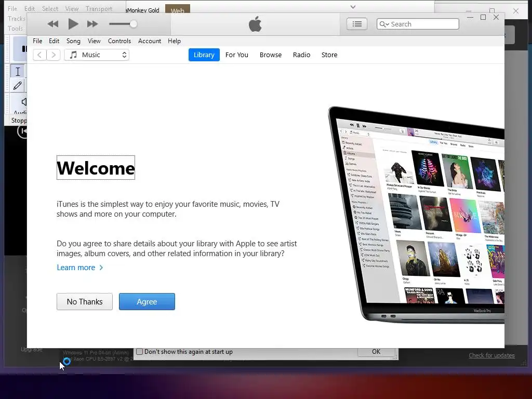Open the Song menu

click(x=73, y=41)
